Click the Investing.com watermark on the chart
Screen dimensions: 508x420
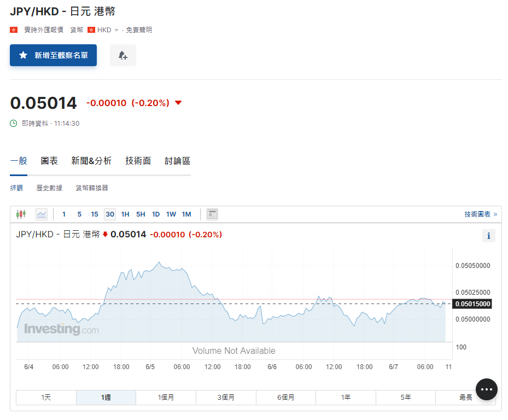pos(62,329)
